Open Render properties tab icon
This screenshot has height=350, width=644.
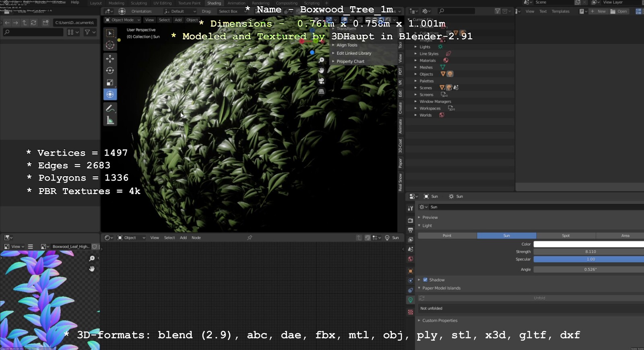(x=410, y=220)
